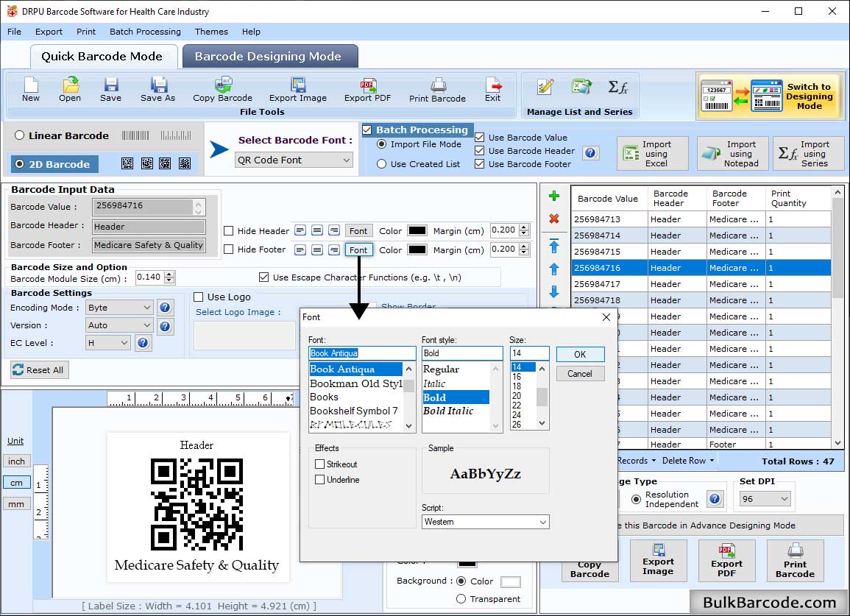Click Print Barcode in File Tools toolbar
Screen dimensions: 850x616
(x=437, y=90)
